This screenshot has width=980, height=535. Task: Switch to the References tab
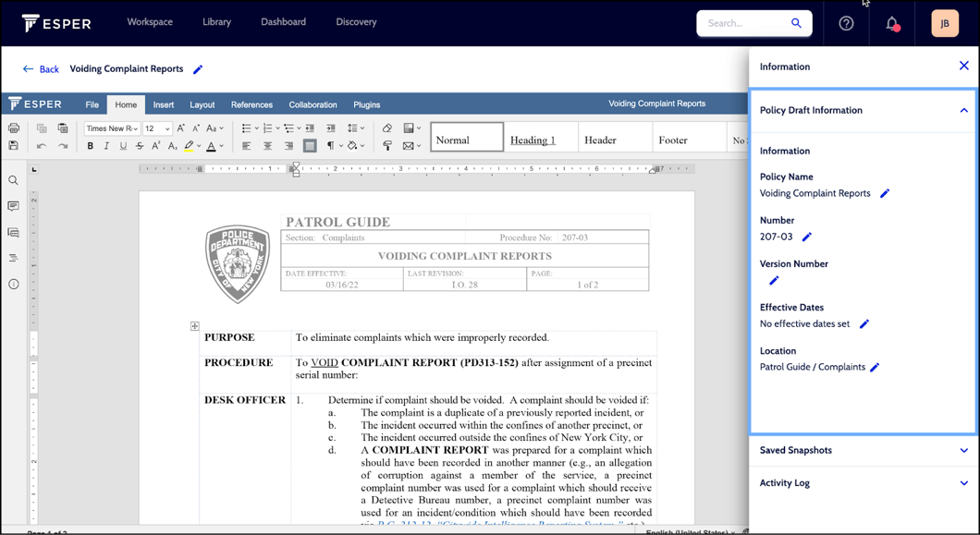[251, 105]
